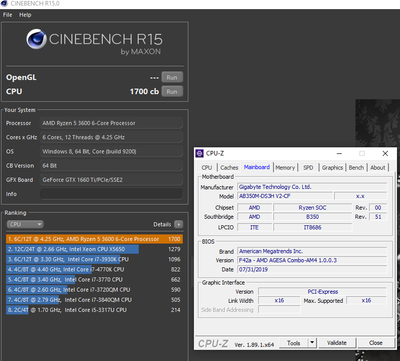Viewport: 400px width, 361px height.
Task: Open the CPU ranking dropdown
Action: pyautogui.click(x=25, y=224)
